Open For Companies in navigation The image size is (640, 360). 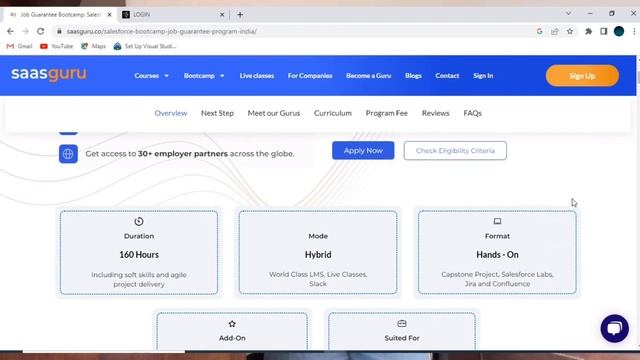pyautogui.click(x=310, y=76)
